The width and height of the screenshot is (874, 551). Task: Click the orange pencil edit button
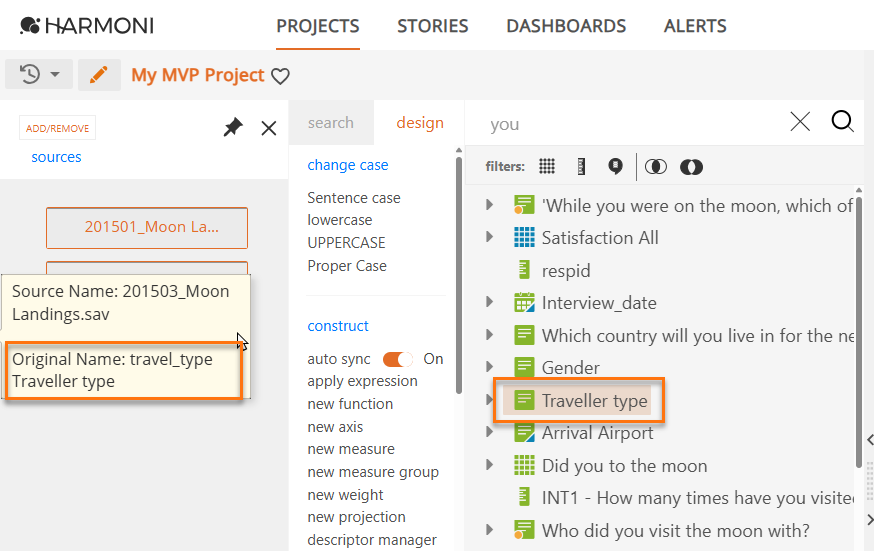point(99,75)
